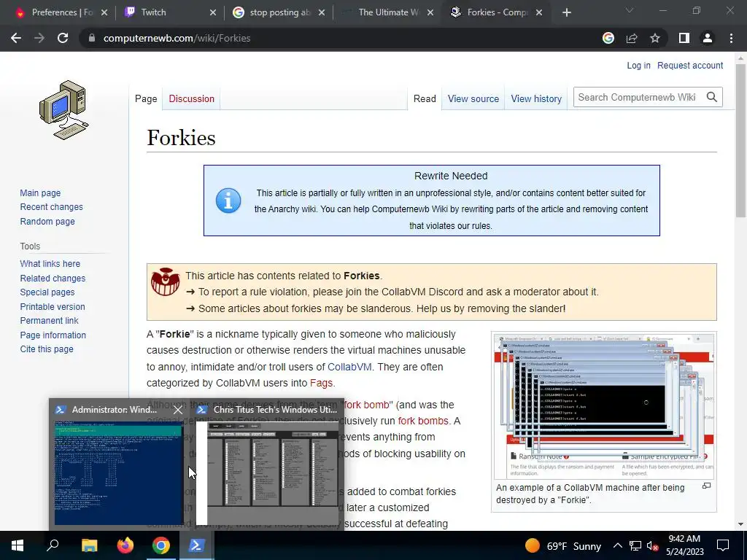
Task: Close the Twitch tab
Action: pyautogui.click(x=213, y=12)
